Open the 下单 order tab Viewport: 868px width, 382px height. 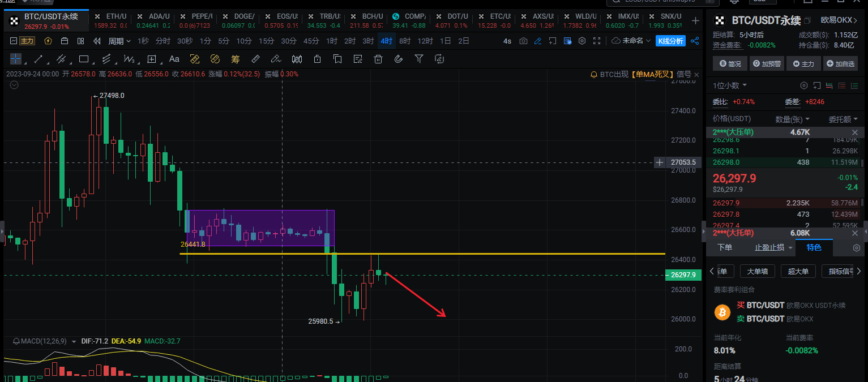(724, 247)
